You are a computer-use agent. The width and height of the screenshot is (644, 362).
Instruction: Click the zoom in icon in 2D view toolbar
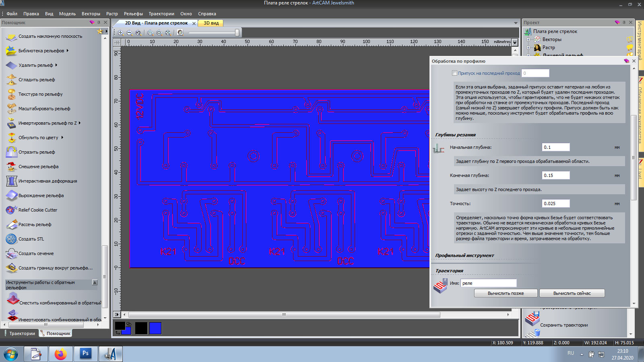tap(120, 33)
